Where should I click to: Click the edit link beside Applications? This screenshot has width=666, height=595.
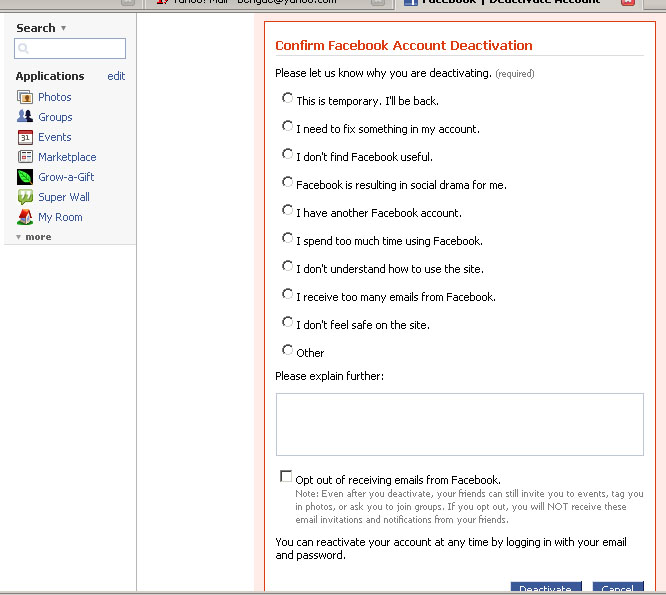(116, 76)
